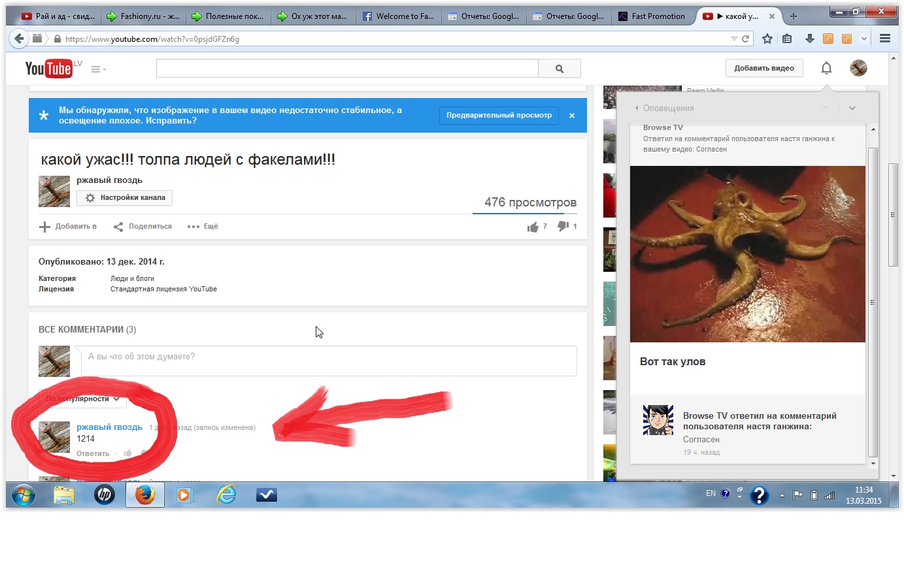
Task: Click channel avatar beside video title
Action: (x=54, y=191)
